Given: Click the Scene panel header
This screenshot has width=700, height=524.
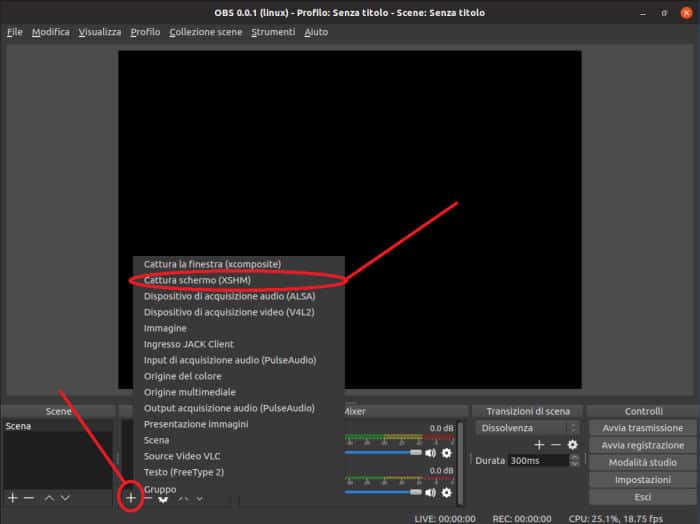Looking at the screenshot, I should (58, 411).
